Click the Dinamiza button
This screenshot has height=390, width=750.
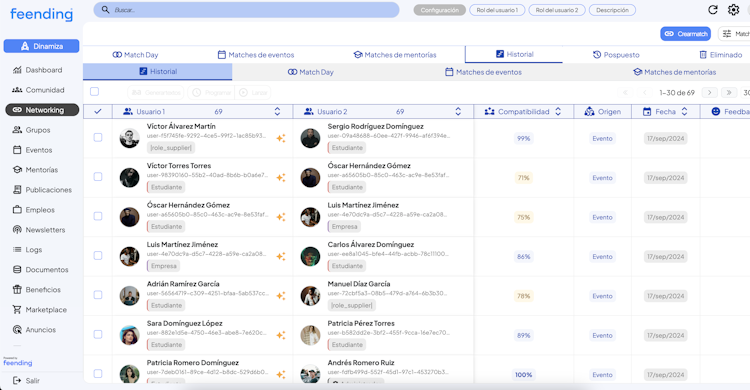coord(42,46)
